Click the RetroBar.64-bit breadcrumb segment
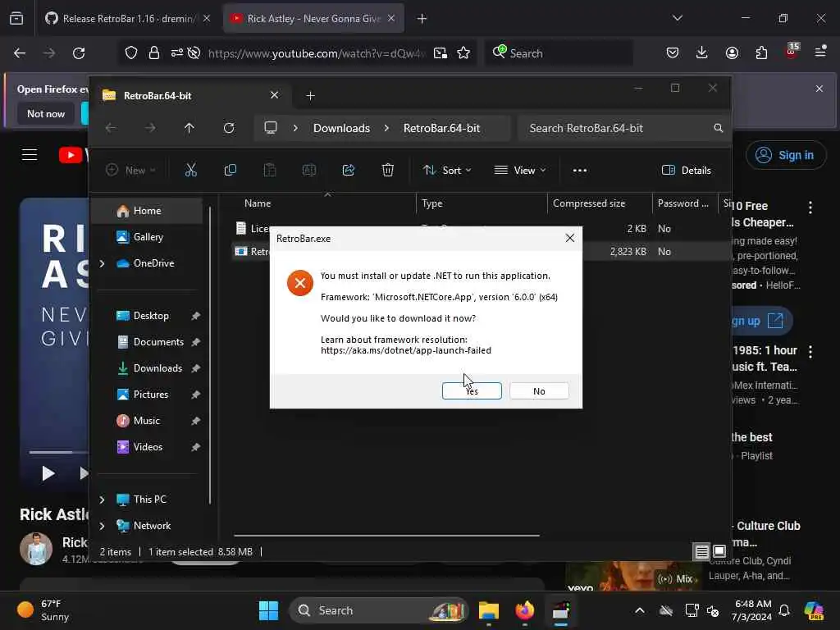Viewport: 840px width, 630px height. point(441,128)
